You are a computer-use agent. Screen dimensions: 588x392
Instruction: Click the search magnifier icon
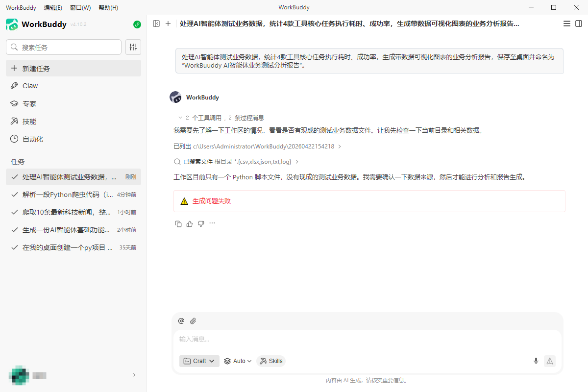pos(14,48)
